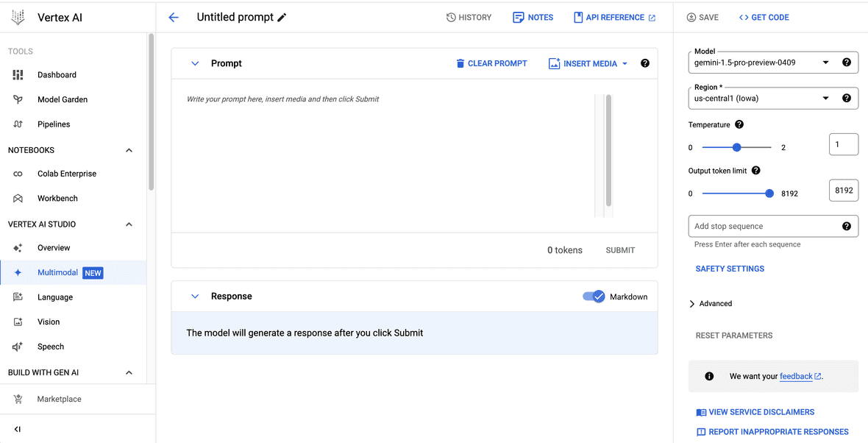Select Model Garden in the sidebar
Image resolution: width=868 pixels, height=443 pixels.
(63, 99)
